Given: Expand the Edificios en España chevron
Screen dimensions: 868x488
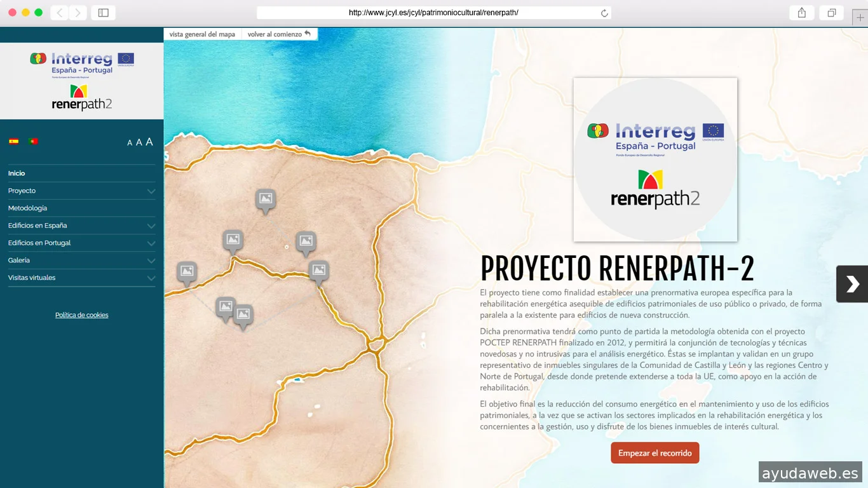Looking at the screenshot, I should (x=151, y=226).
